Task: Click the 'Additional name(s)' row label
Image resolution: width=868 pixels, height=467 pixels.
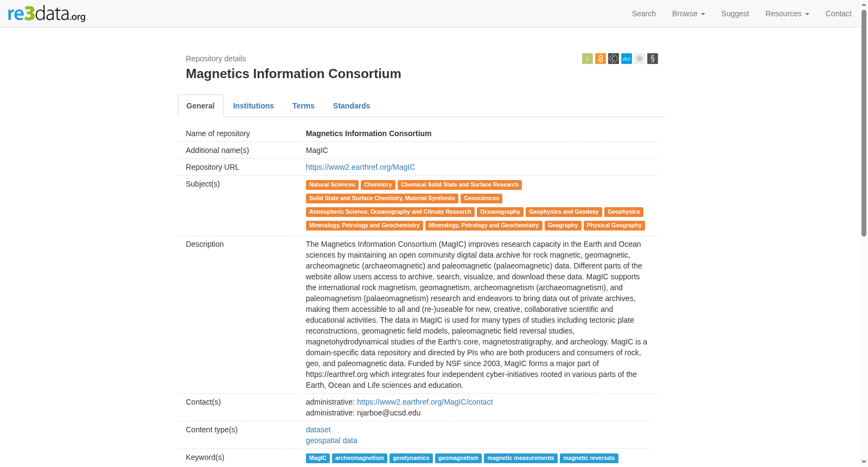Action: (218, 150)
